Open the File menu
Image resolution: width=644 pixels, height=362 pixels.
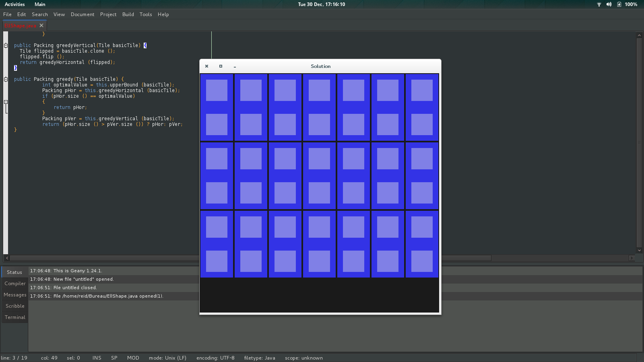coord(7,14)
